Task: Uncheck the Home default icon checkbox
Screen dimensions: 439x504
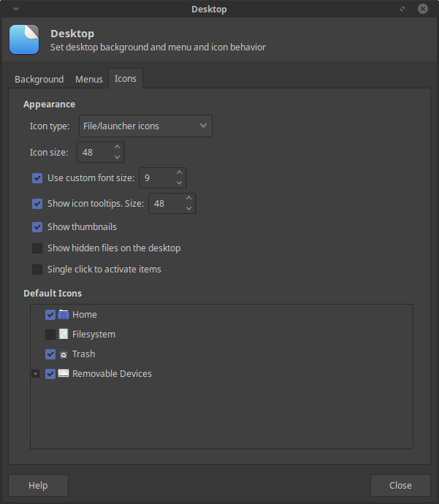Action: point(50,314)
